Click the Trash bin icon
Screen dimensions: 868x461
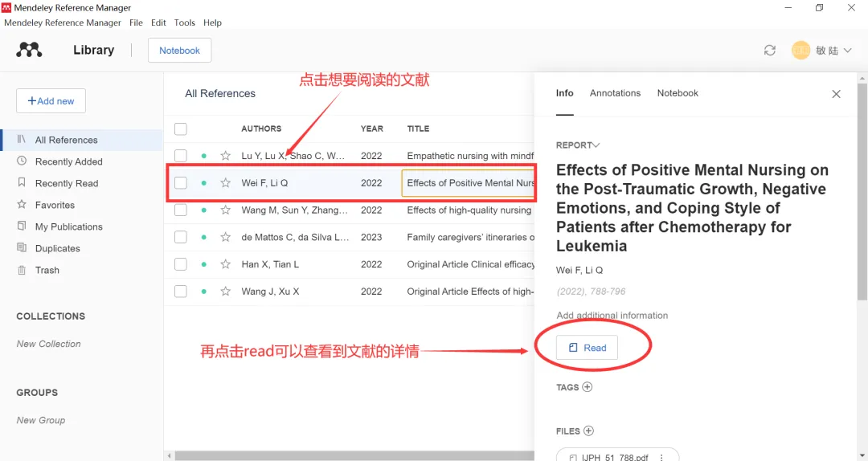pos(22,270)
